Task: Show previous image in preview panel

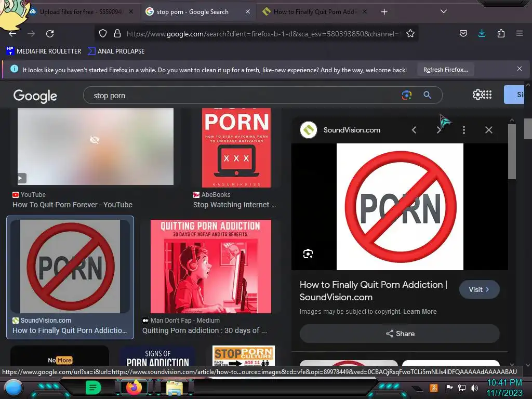Action: [x=414, y=130]
